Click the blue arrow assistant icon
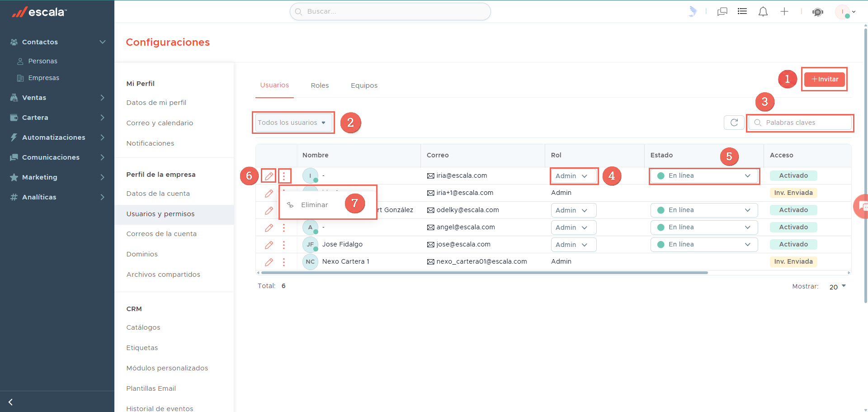 (x=693, y=11)
